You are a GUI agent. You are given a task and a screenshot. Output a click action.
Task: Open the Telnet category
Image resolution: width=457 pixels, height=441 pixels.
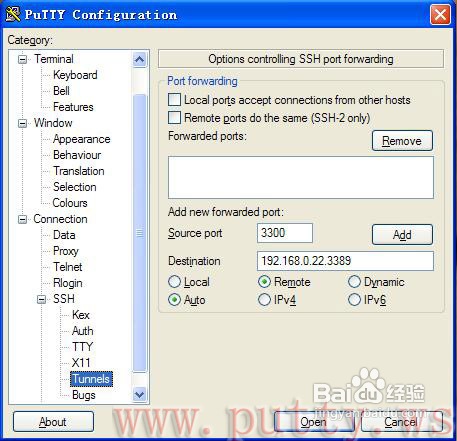(68, 267)
